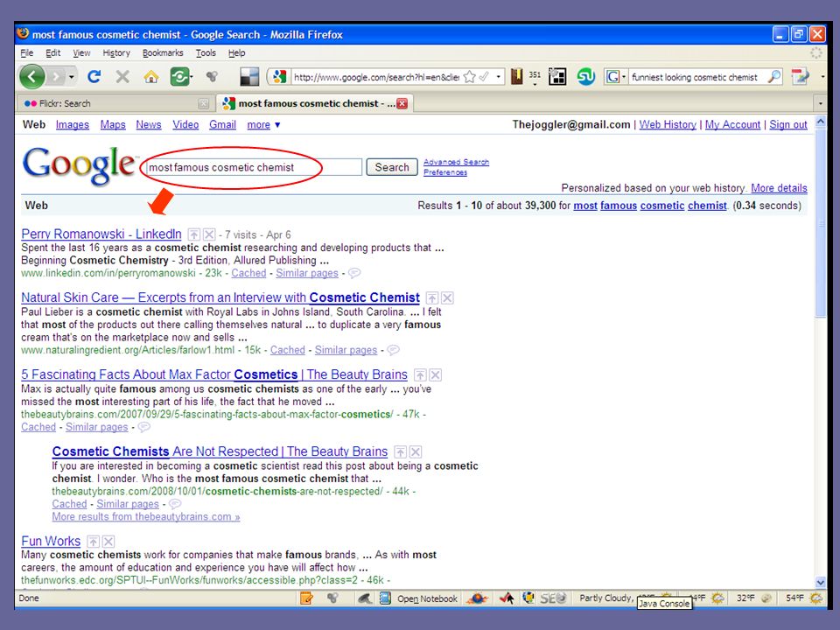Viewport: 840px width, 630px height.
Task: Promote the Natural Skin Care result
Action: (431, 297)
